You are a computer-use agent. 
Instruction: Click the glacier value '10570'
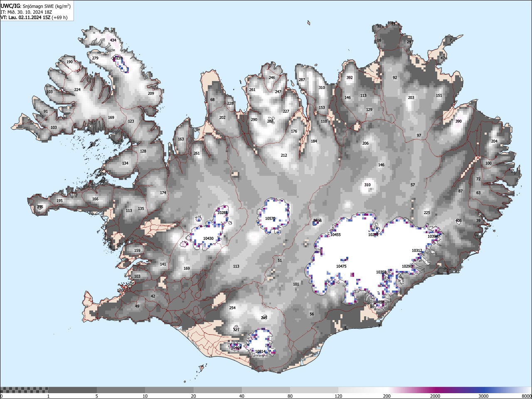coord(270,219)
